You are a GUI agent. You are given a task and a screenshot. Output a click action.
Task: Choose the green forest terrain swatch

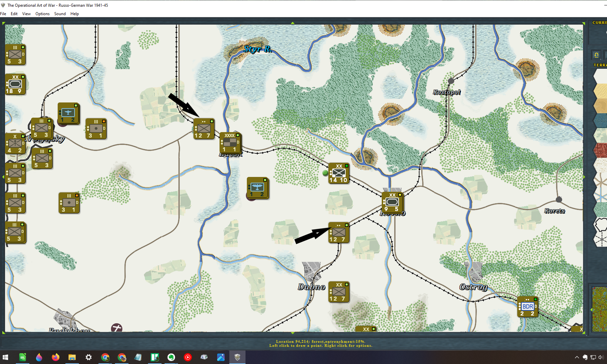(601, 210)
